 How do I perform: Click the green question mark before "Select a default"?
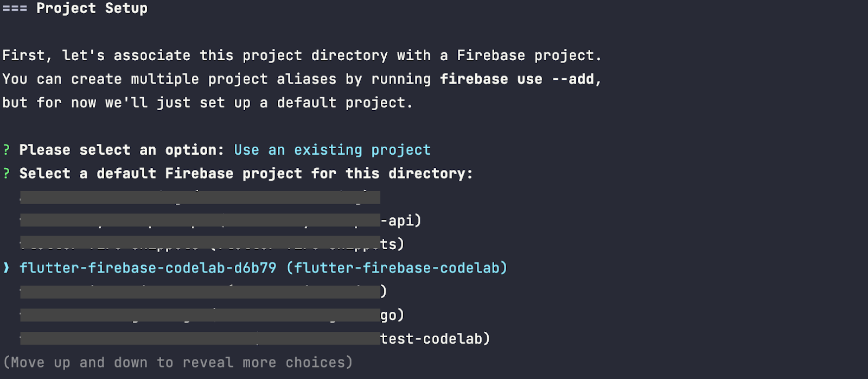7,174
